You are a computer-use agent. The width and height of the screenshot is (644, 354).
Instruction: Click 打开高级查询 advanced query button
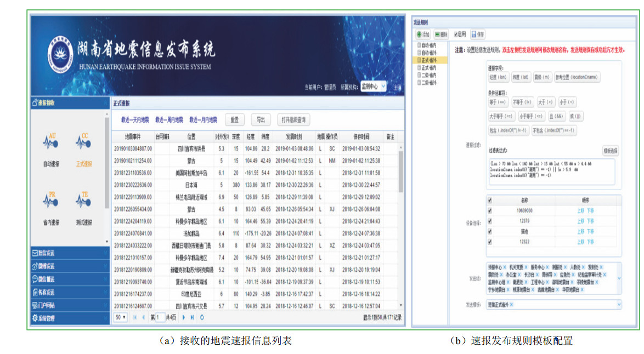(x=293, y=120)
